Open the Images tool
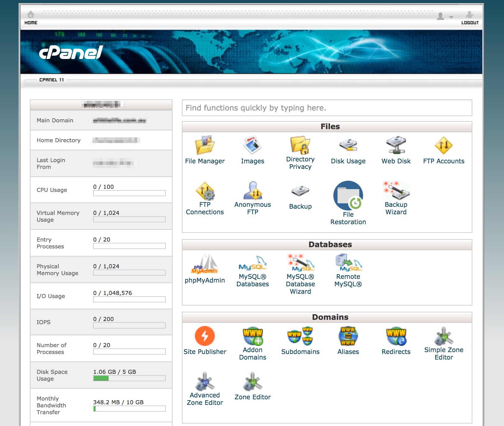Viewport: 504px width, 426px height. [253, 145]
